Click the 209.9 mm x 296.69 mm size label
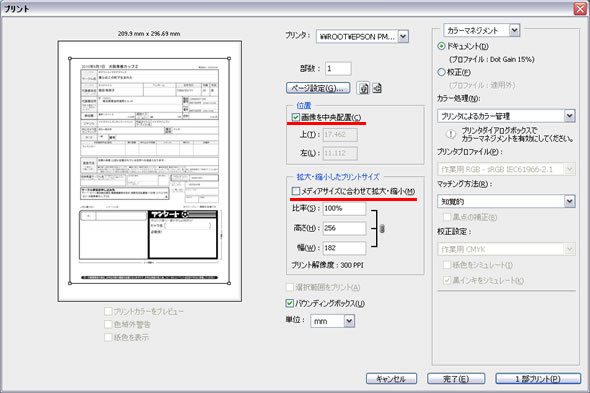 tap(149, 34)
